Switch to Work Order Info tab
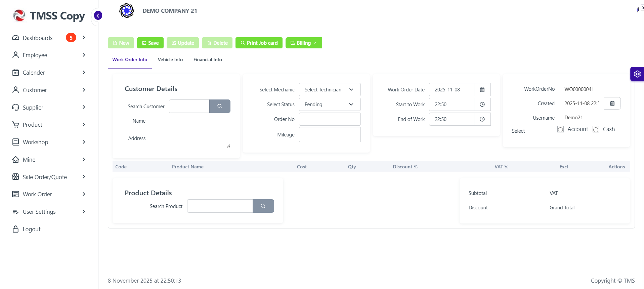The image size is (644, 289). (130, 59)
